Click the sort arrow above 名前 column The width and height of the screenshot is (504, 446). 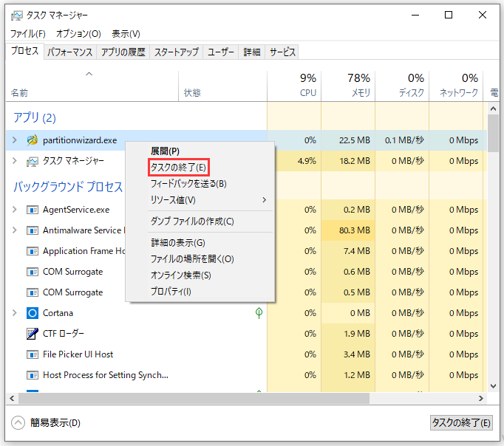89,74
